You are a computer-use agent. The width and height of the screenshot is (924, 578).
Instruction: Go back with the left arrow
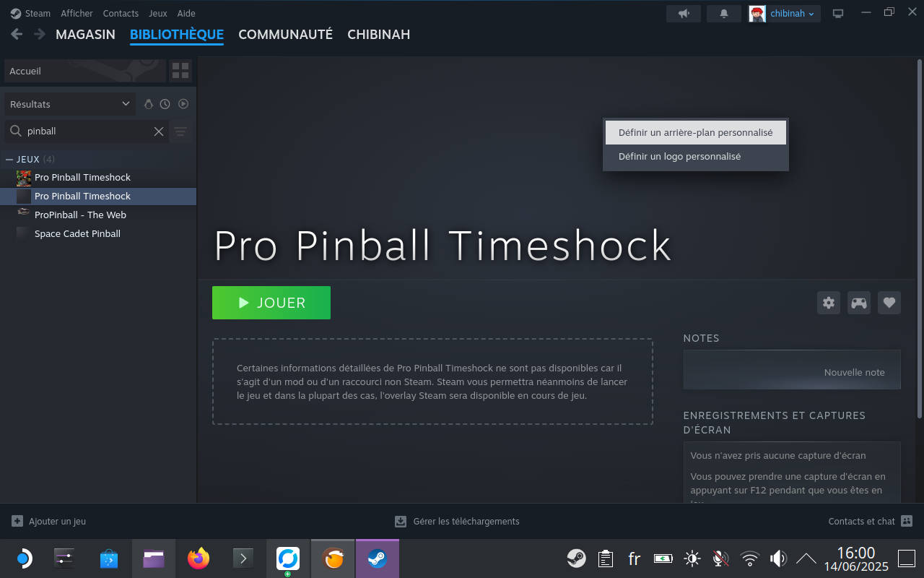pyautogui.click(x=17, y=34)
